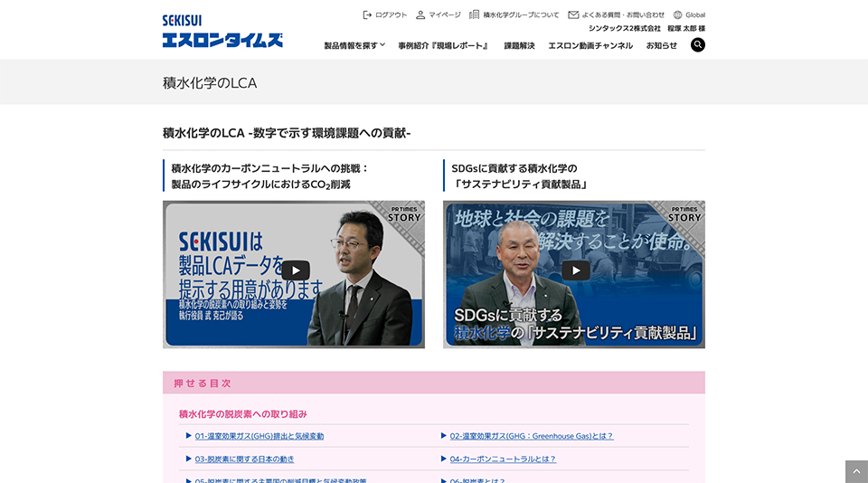Click 押せる目次 section header
This screenshot has width=868, height=483.
pyautogui.click(x=434, y=383)
